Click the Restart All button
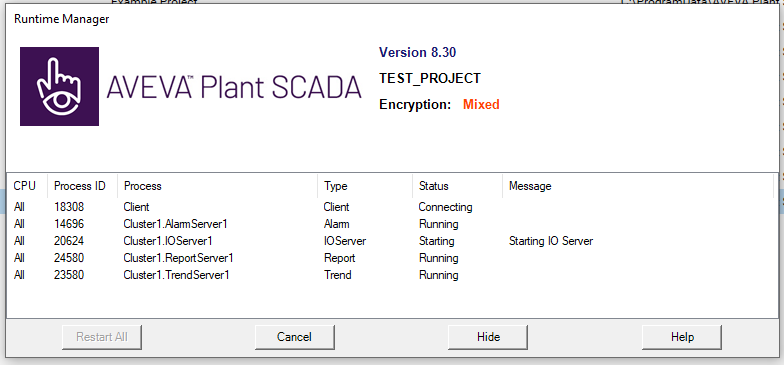784x365 pixels. pyautogui.click(x=102, y=336)
